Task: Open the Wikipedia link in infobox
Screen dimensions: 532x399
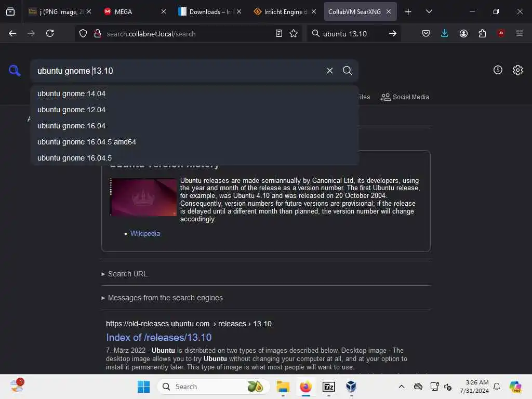Action: coord(145,233)
